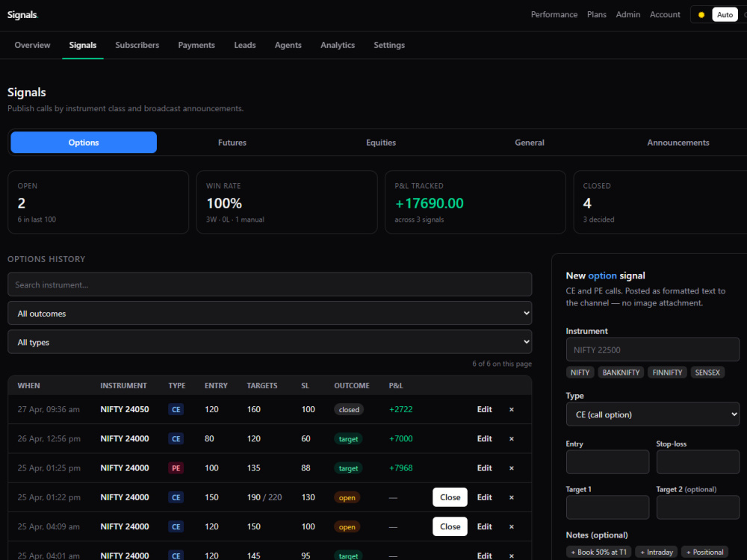Image resolution: width=747 pixels, height=560 pixels.
Task: Click the Instrument input field
Action: 653,350
